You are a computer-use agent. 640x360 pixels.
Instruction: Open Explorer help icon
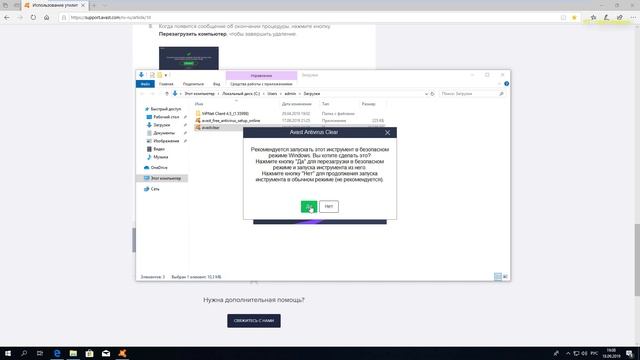(506, 84)
